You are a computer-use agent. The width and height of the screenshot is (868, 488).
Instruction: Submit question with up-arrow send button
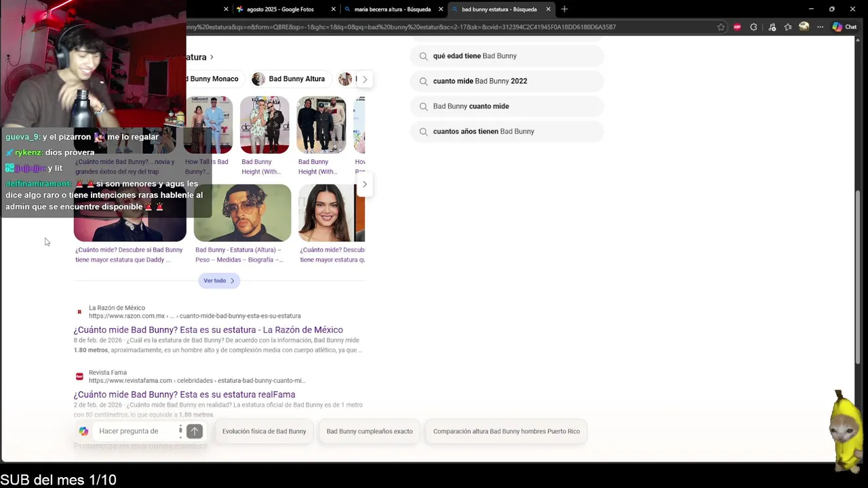pos(195,431)
